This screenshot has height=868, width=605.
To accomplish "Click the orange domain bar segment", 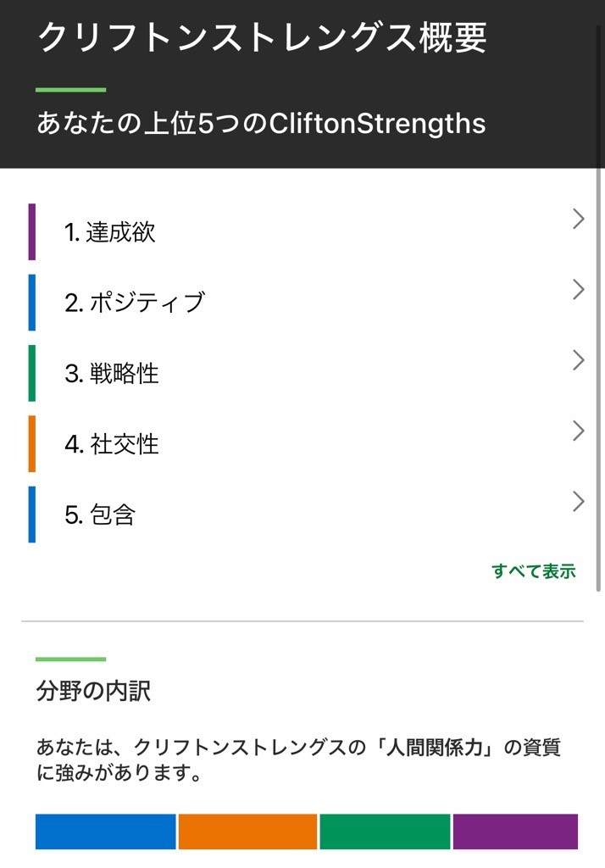I will click(247, 832).
